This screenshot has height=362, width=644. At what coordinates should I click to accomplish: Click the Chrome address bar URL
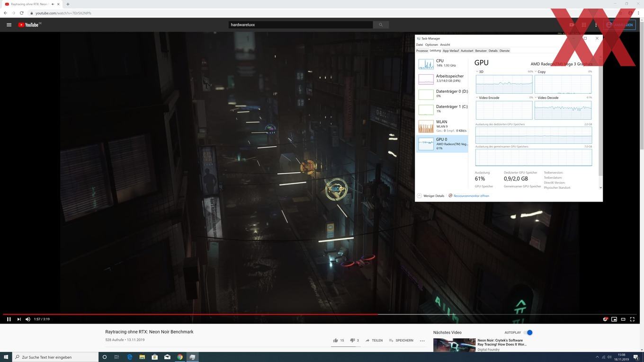pos(63,13)
